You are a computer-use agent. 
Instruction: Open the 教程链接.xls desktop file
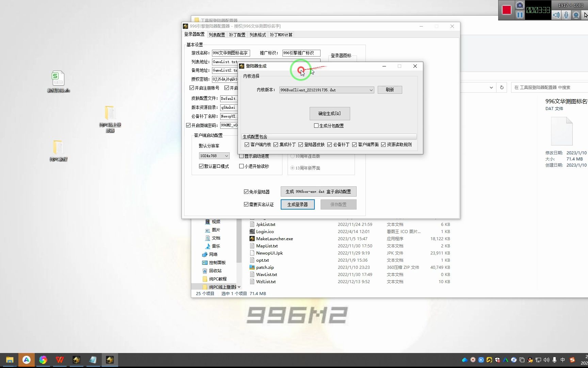(58, 81)
